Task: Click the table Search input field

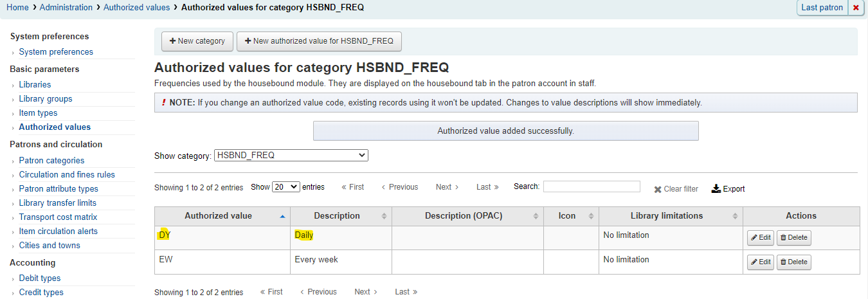Action: (592, 186)
